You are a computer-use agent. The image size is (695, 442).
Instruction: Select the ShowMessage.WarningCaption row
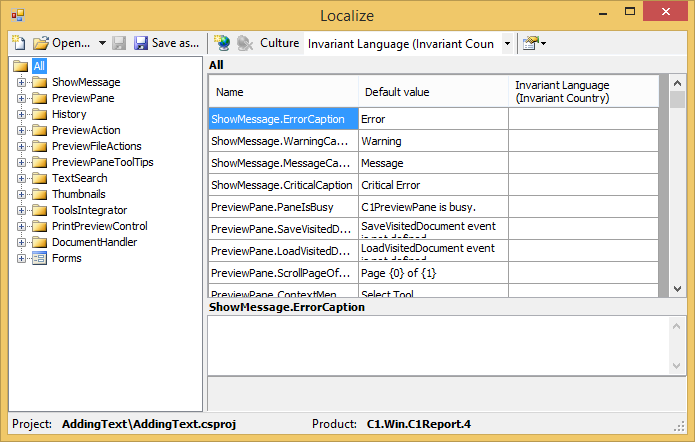click(282, 141)
